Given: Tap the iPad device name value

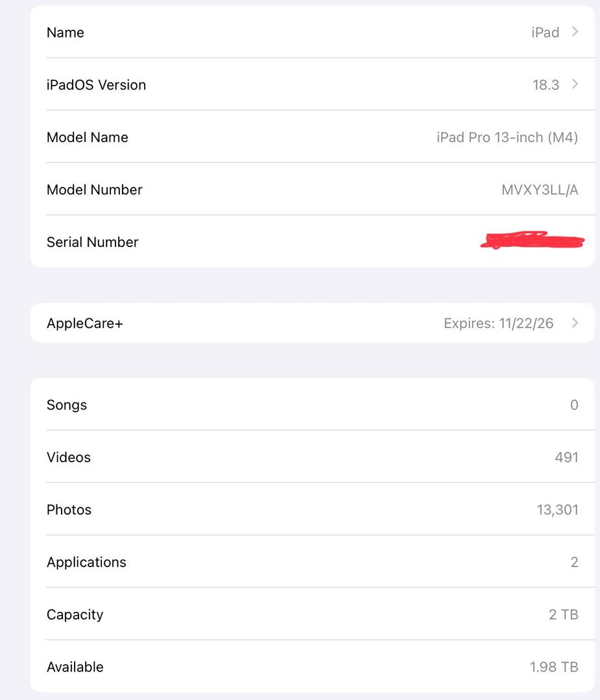Looking at the screenshot, I should pos(545,32).
